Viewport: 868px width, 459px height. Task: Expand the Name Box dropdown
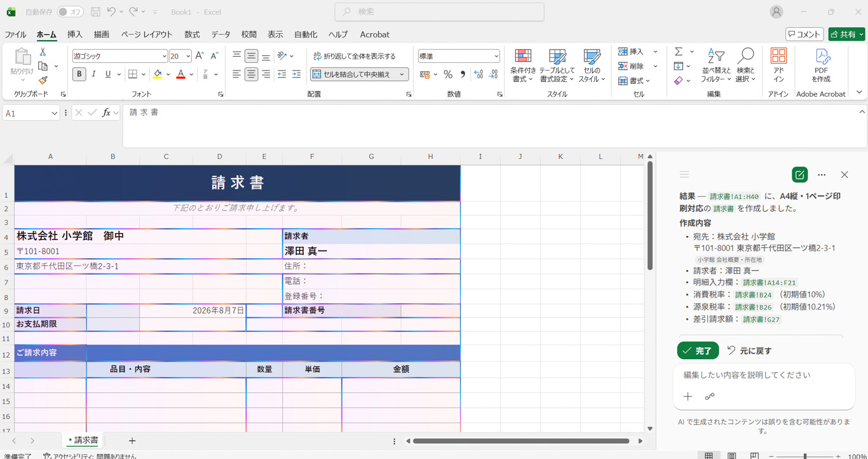(x=53, y=113)
